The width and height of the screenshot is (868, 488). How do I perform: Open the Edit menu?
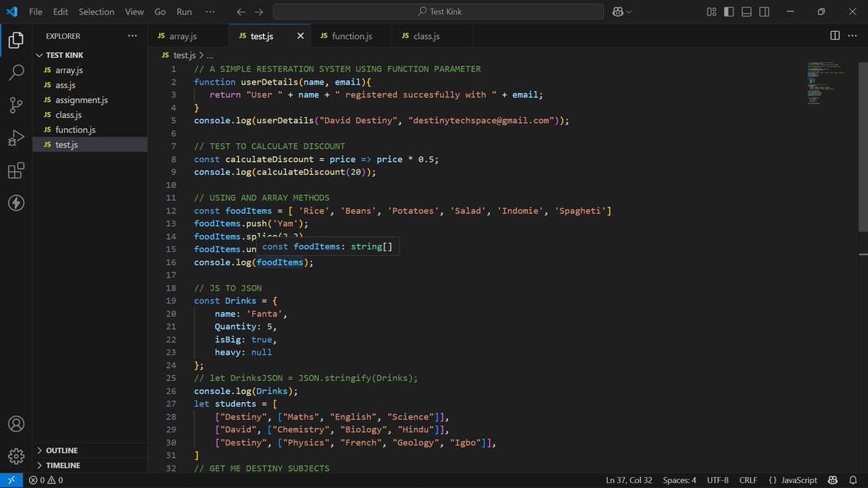point(60,12)
